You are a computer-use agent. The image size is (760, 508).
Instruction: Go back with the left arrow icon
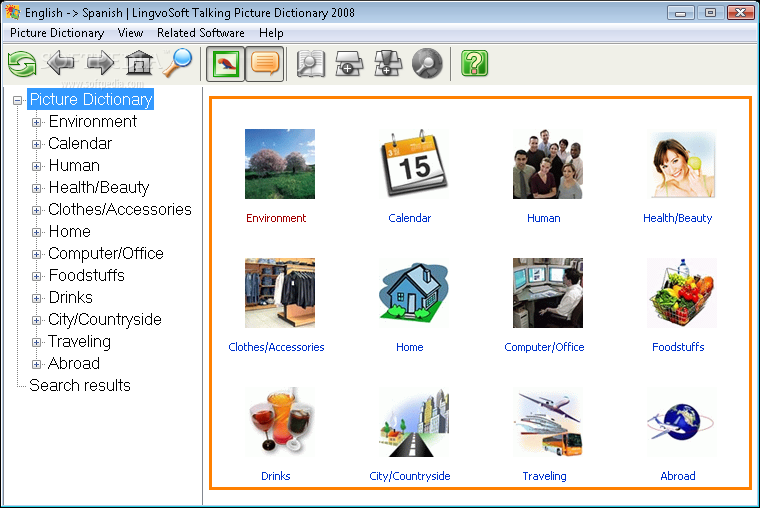pos(61,63)
